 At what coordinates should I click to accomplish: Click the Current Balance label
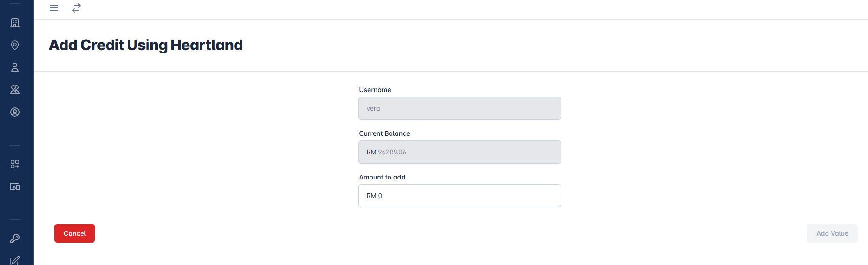pyautogui.click(x=384, y=133)
